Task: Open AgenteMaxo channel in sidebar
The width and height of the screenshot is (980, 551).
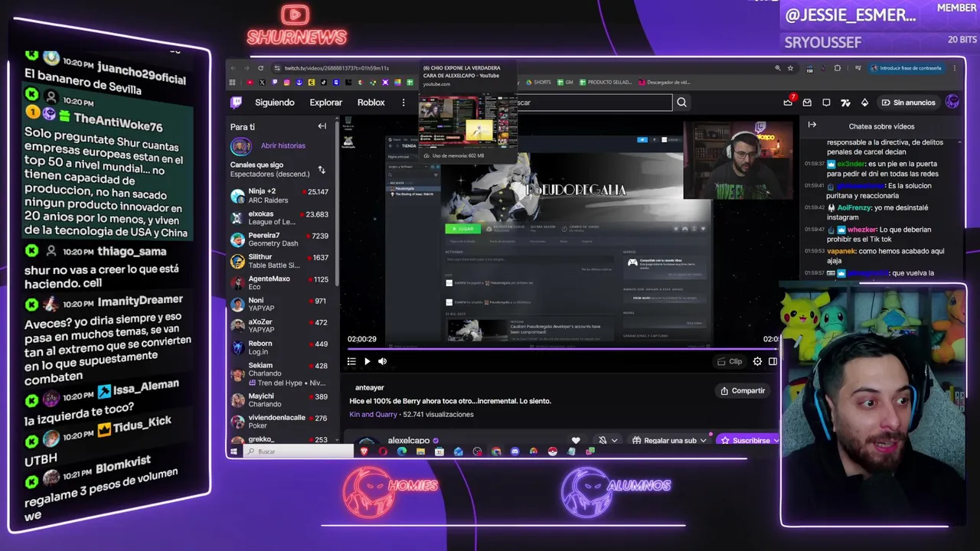Action: (x=279, y=283)
